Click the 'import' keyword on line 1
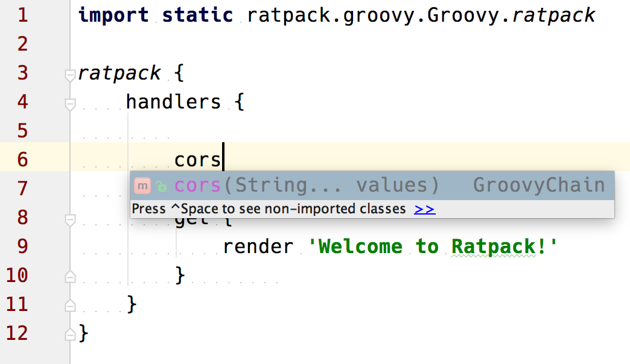 [113, 15]
